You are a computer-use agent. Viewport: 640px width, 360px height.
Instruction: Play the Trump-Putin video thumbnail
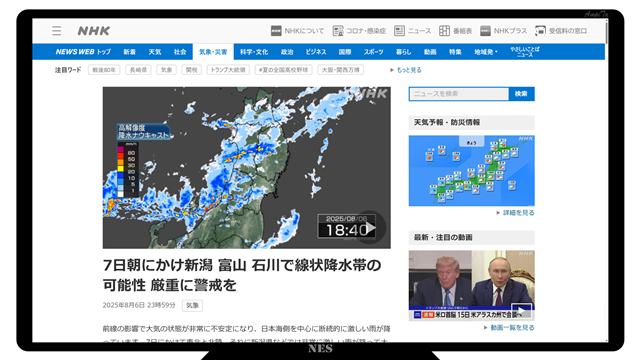pyautogui.click(x=521, y=311)
